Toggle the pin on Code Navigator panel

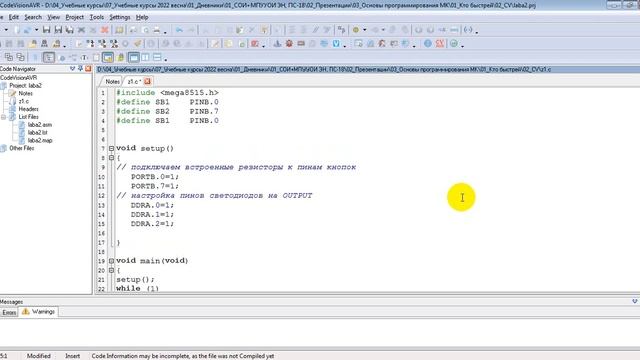[80, 69]
